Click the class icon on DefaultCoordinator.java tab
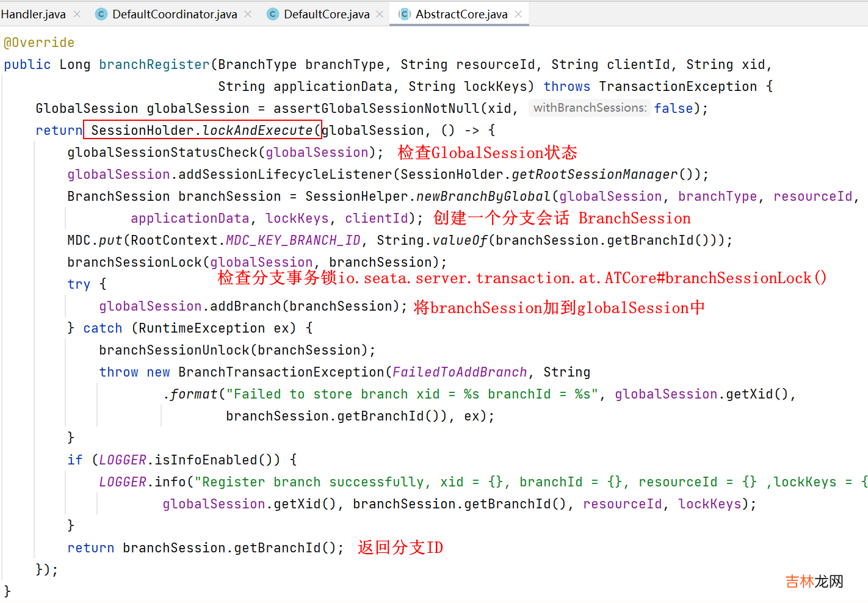868x603 pixels. [x=101, y=14]
